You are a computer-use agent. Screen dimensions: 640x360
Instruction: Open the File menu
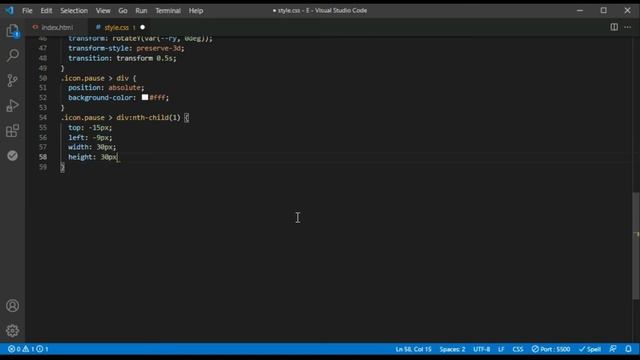[27, 11]
